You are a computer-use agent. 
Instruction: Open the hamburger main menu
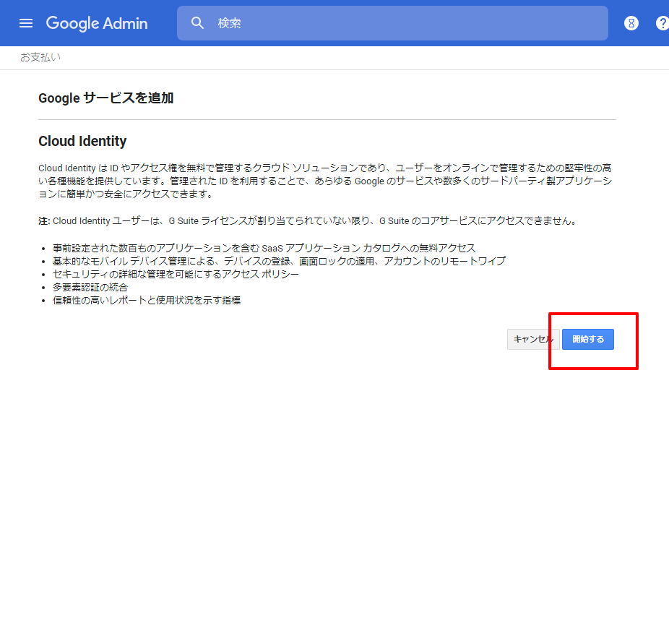click(26, 23)
